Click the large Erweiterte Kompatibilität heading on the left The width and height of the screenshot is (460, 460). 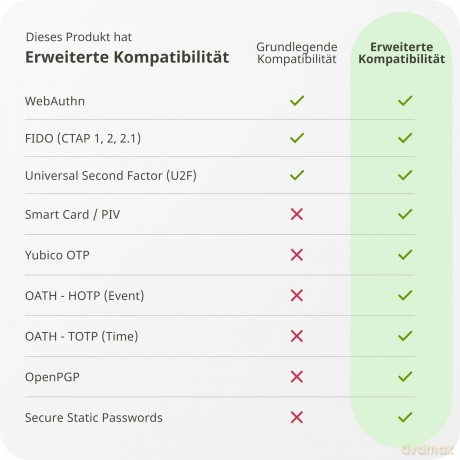click(x=127, y=57)
